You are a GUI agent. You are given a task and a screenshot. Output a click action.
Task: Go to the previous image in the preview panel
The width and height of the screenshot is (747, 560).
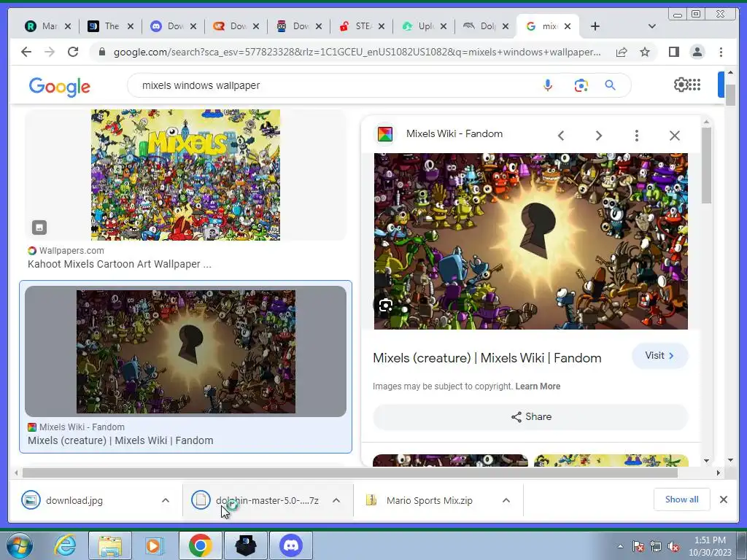(x=561, y=136)
